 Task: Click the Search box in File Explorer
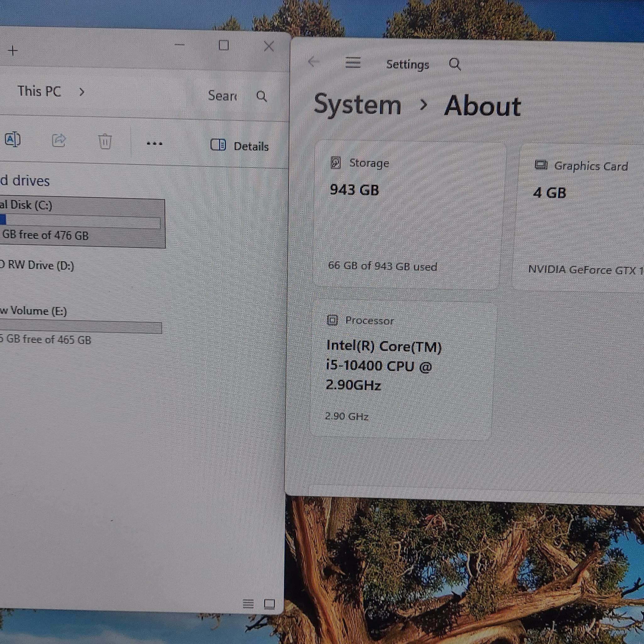(237, 96)
